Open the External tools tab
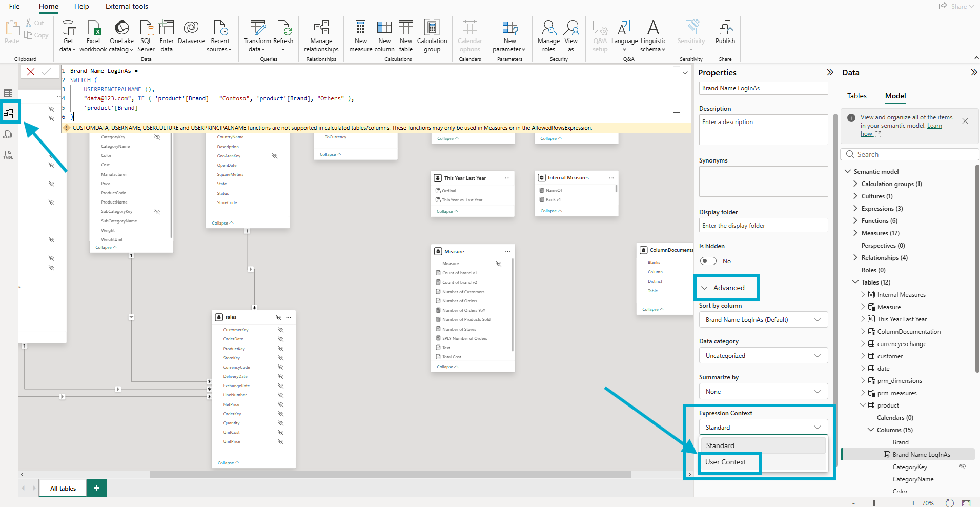 pos(127,6)
